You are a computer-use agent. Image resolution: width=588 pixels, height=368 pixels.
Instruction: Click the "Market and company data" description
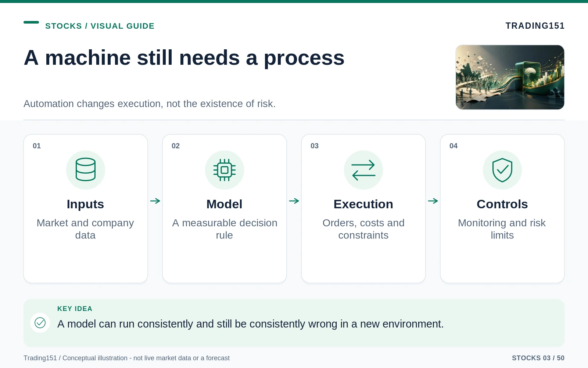[x=86, y=229]
